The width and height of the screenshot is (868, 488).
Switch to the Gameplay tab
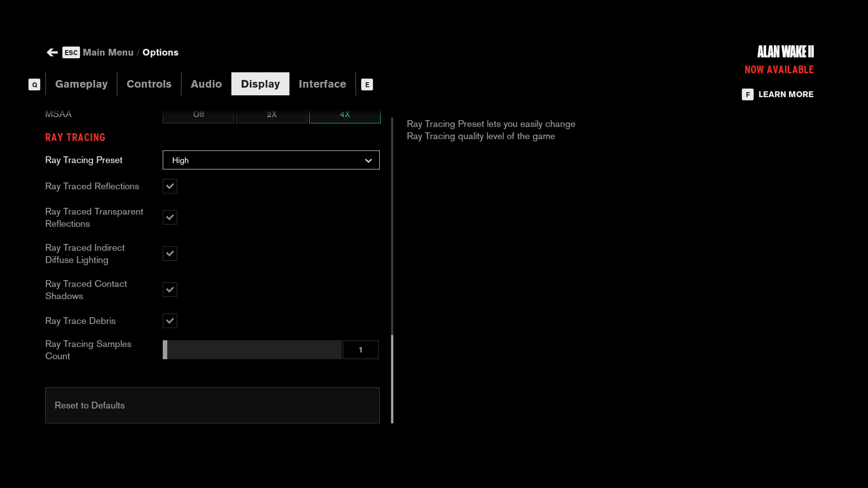(x=81, y=84)
